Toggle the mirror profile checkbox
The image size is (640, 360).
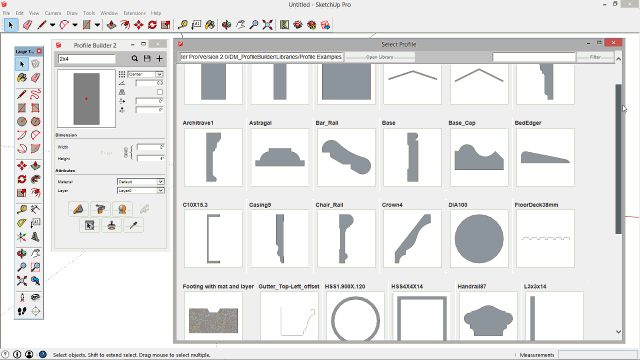click(x=160, y=92)
